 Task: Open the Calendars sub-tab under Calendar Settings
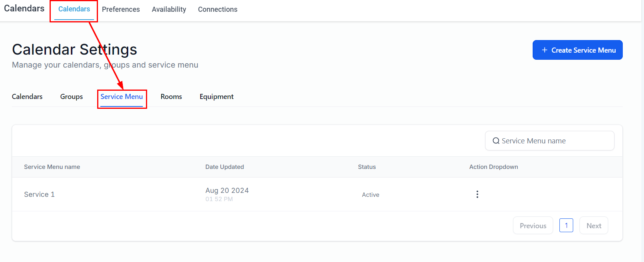pyautogui.click(x=27, y=97)
